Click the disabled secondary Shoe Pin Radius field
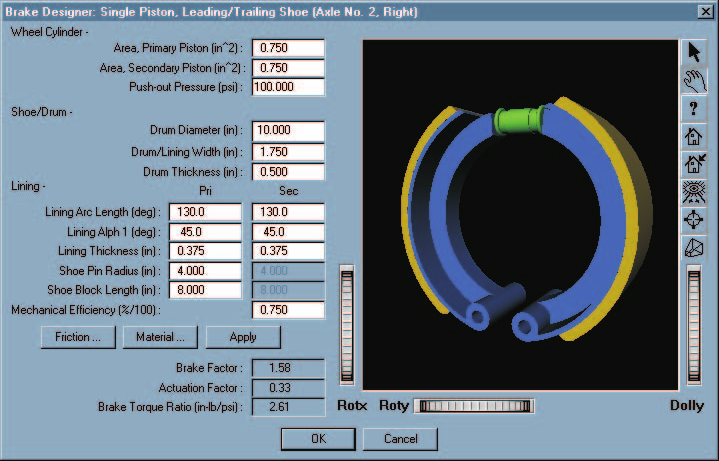This screenshot has height=461, width=719. point(288,271)
